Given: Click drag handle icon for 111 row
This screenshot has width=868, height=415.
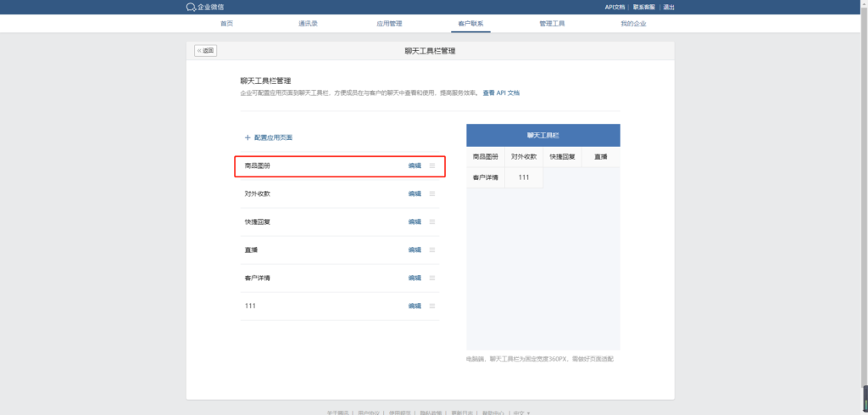Looking at the screenshot, I should [x=432, y=306].
